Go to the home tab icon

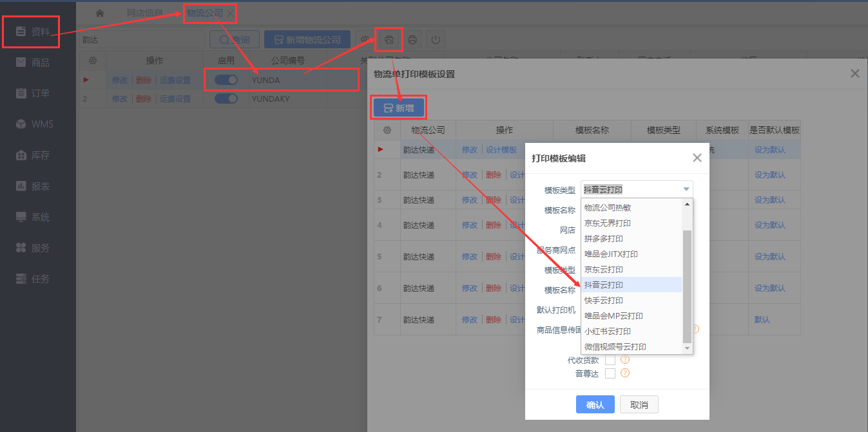click(x=99, y=13)
